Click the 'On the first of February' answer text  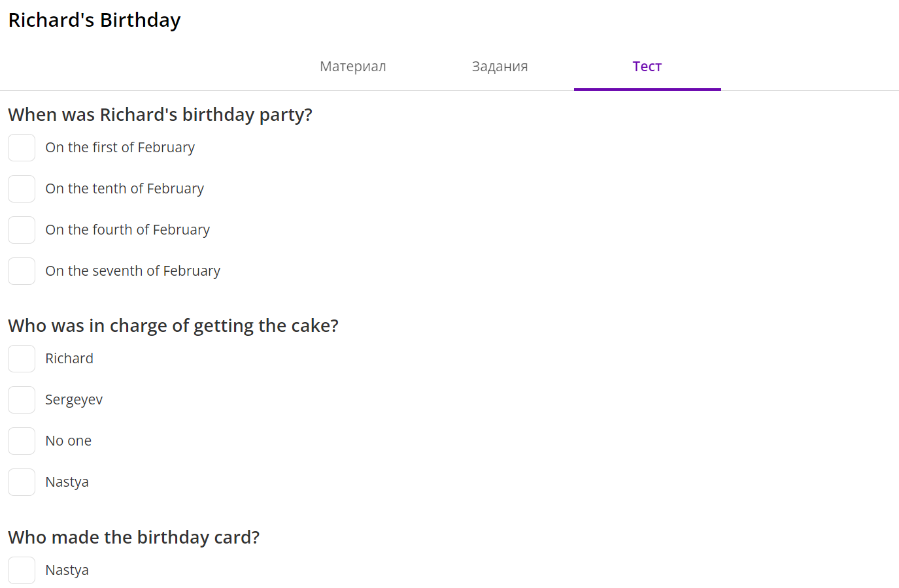120,148
